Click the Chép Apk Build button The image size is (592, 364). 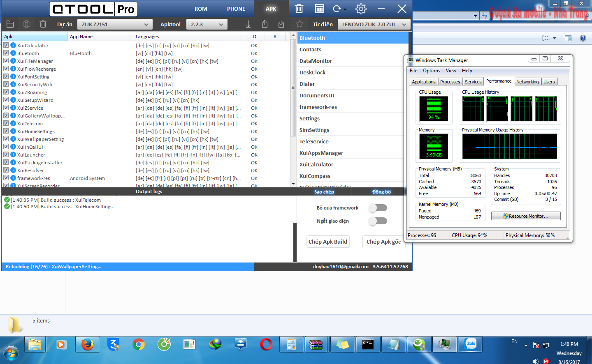point(328,242)
